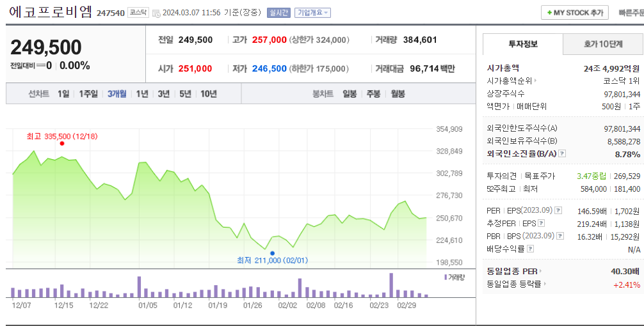
Task: Click the 거래량 legend square
Action: tap(446, 277)
